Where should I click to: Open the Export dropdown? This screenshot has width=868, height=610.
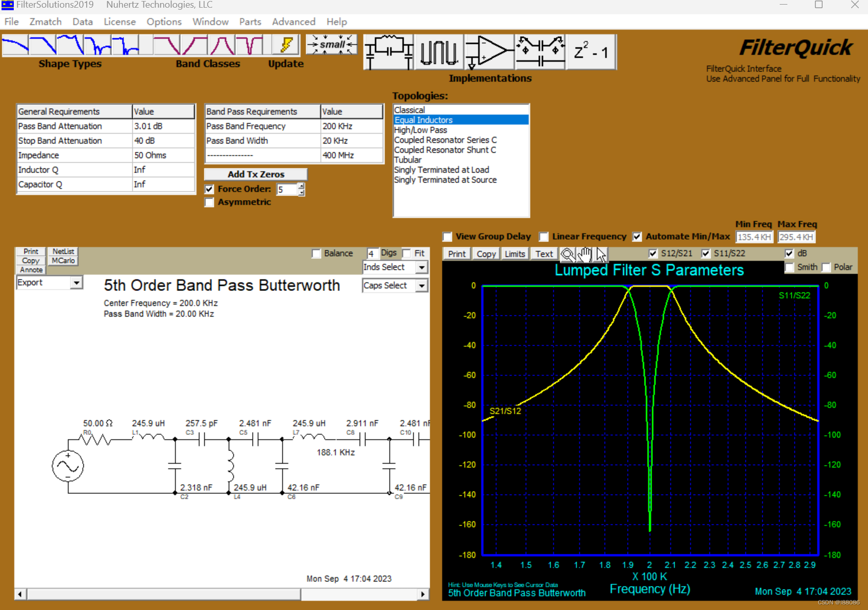(76, 283)
